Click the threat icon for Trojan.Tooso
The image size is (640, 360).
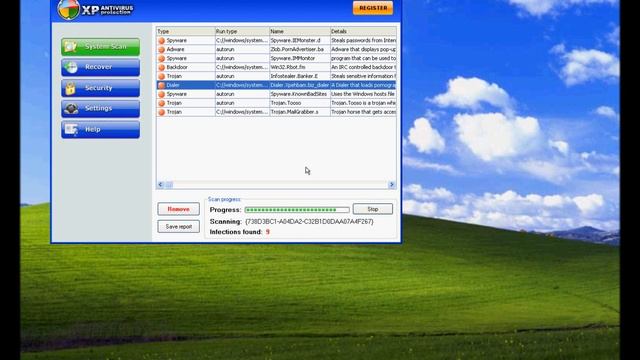click(x=161, y=103)
